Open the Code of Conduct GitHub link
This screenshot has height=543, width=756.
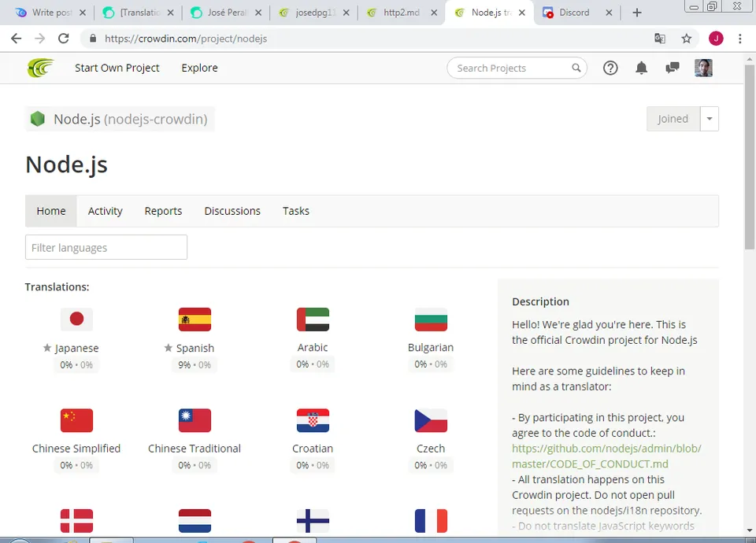click(x=606, y=456)
